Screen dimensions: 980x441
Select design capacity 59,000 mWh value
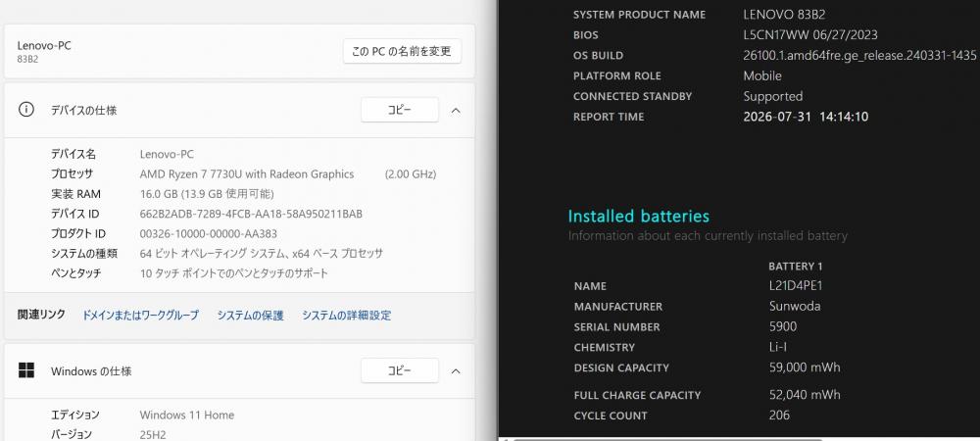coord(805,367)
